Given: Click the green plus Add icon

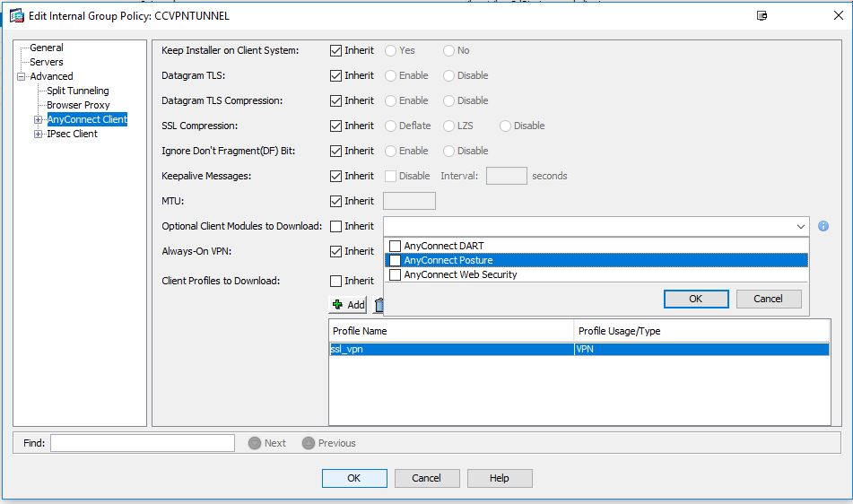Looking at the screenshot, I should pyautogui.click(x=337, y=305).
